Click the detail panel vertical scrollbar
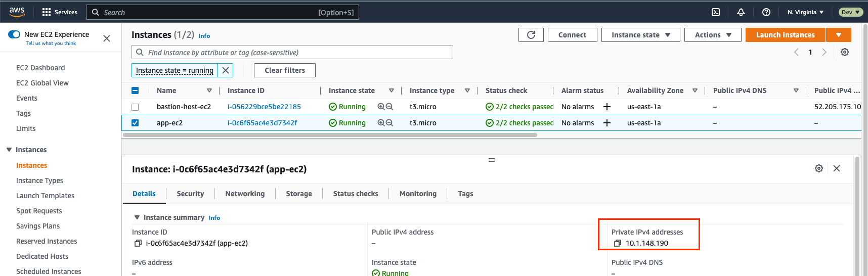The image size is (868, 276). pyautogui.click(x=857, y=216)
